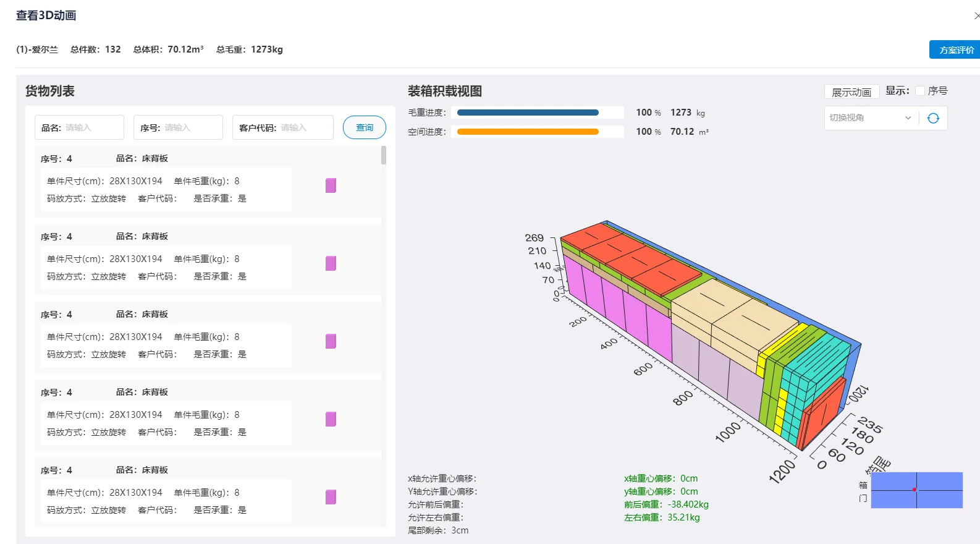Click the (1)-爱尔兰 container label
Screen dimensions: 980x544
tap(37, 49)
